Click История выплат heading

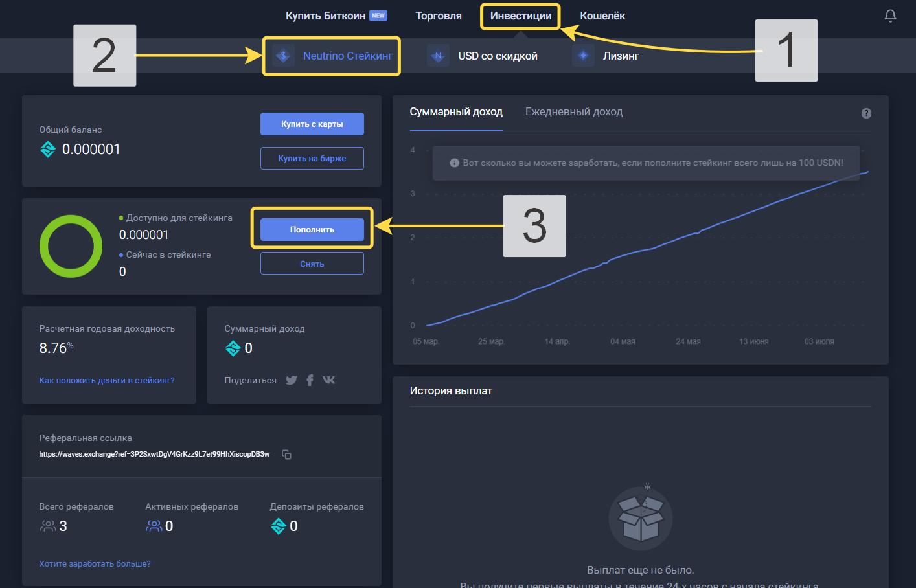pos(451,391)
